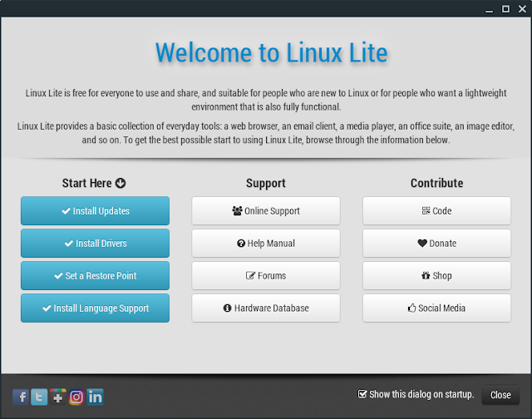Toggle Show this dialog on startup checkbox

(362, 394)
